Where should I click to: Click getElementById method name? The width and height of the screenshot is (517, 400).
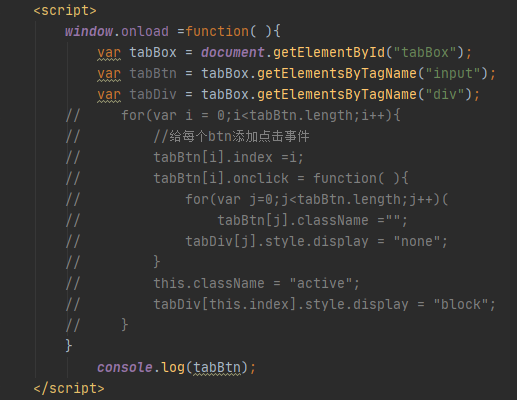[329, 52]
